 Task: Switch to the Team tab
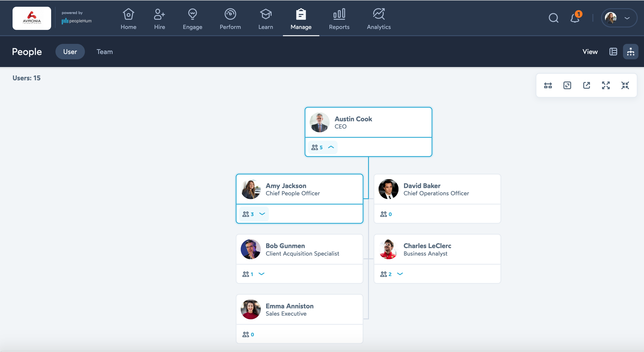104,52
